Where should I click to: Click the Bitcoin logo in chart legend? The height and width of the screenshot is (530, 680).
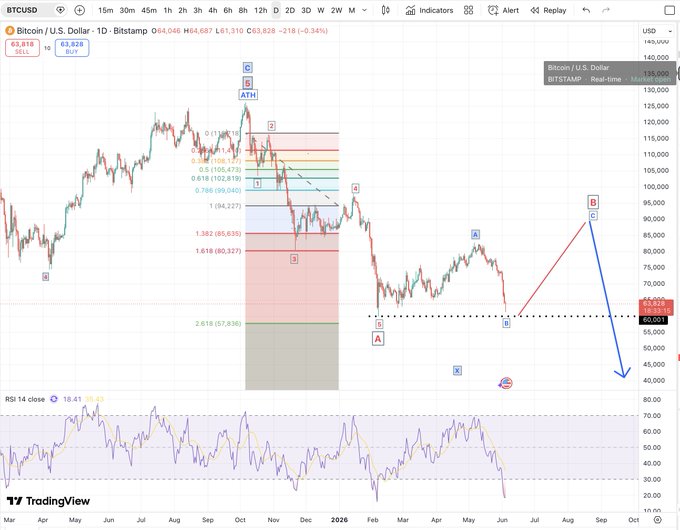pos(10,31)
